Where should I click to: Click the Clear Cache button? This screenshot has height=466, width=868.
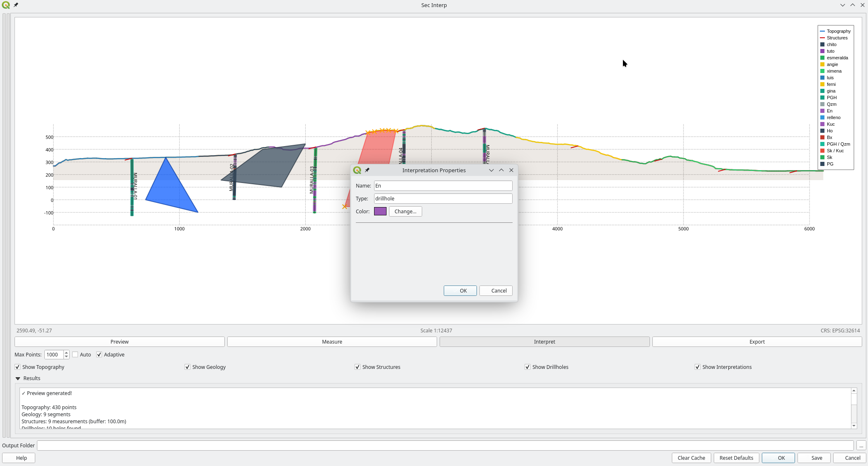tap(691, 458)
